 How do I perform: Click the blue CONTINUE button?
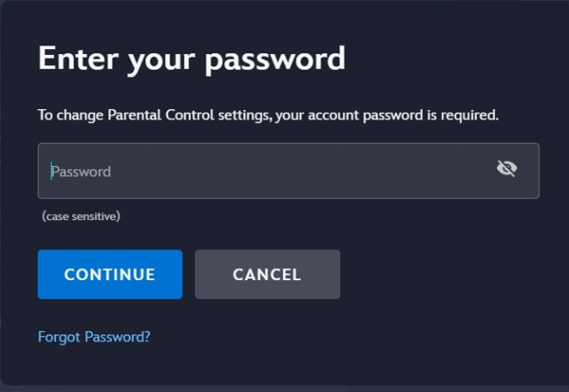click(110, 274)
